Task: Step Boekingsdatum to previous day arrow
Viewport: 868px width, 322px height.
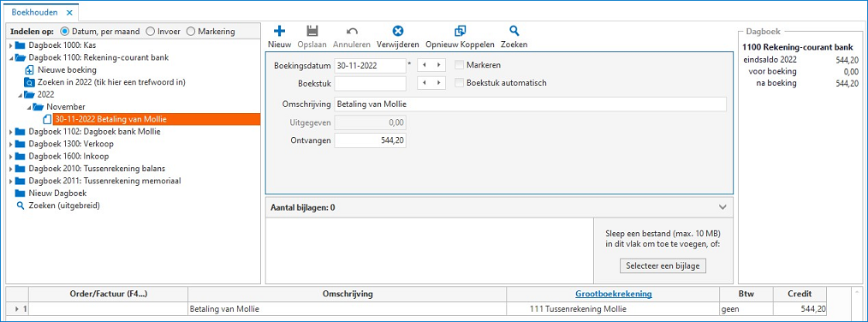Action: (x=424, y=65)
